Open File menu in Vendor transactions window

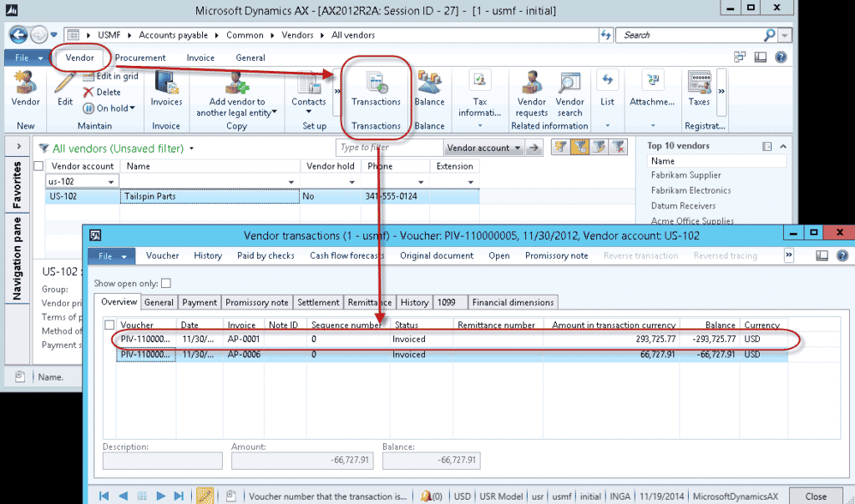pyautogui.click(x=112, y=256)
